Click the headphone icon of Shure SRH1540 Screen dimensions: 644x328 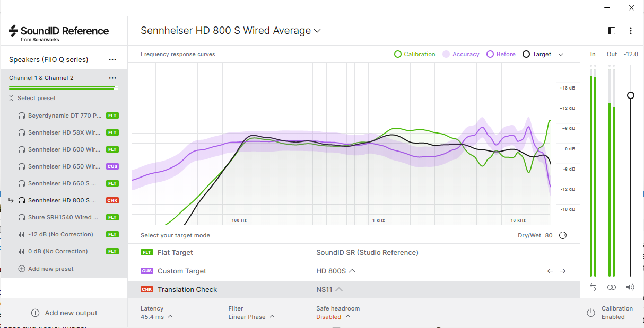coord(22,217)
